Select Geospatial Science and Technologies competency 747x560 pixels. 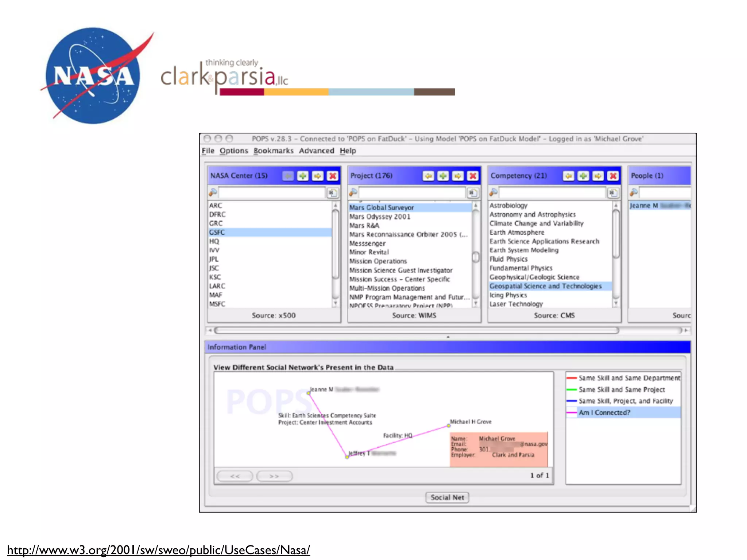[x=550, y=286]
